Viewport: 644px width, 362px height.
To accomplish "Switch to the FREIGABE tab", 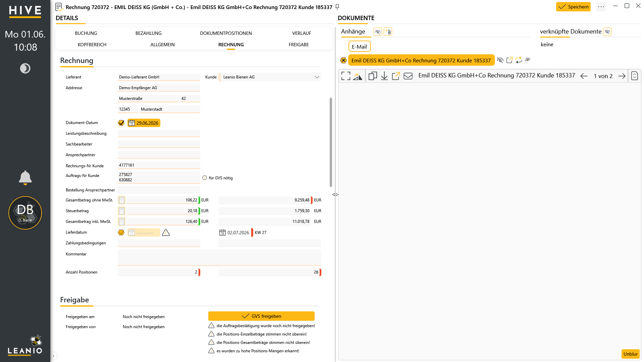I will pos(299,45).
